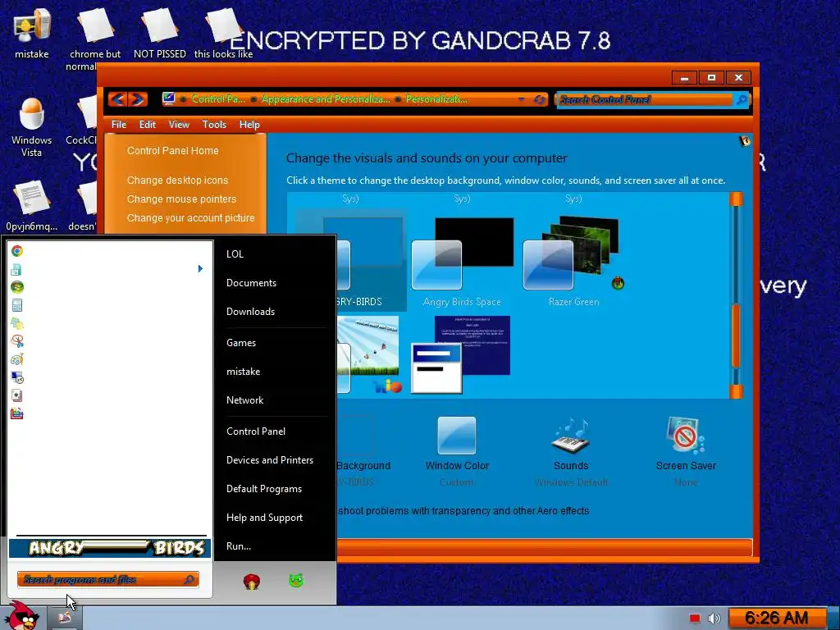Viewport: 840px width, 630px height.
Task: Open the LOL user folder
Action: (235, 254)
